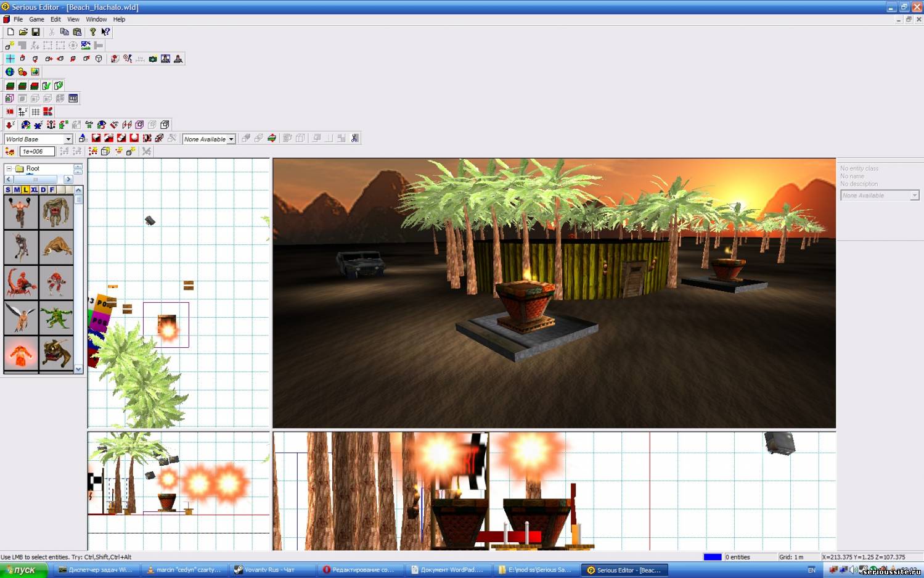Open the None Available dropdown in the toolbar

tap(231, 139)
